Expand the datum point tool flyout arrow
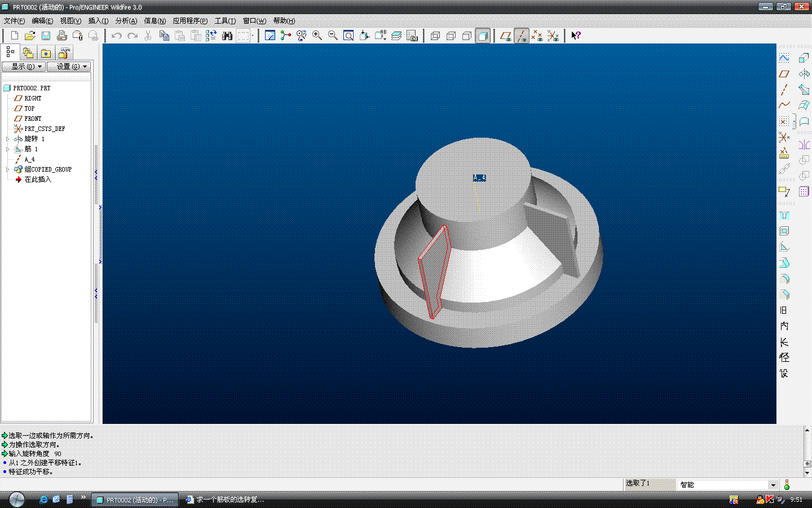The height and width of the screenshot is (508, 812). click(x=794, y=121)
